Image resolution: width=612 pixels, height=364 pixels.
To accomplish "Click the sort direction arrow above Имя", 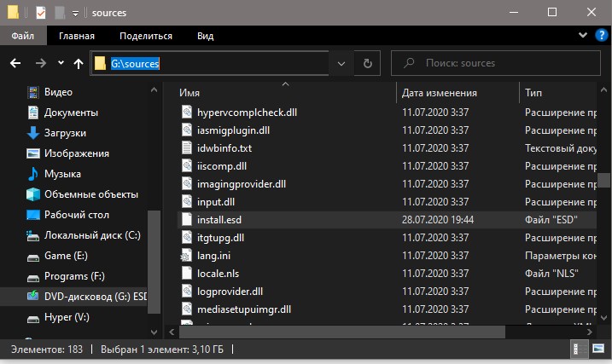I will coord(286,84).
